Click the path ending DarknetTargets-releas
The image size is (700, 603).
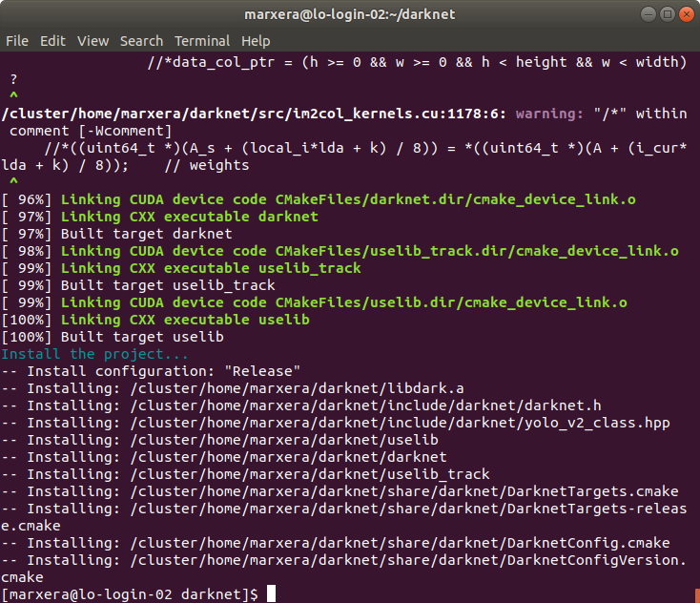click(x=408, y=509)
